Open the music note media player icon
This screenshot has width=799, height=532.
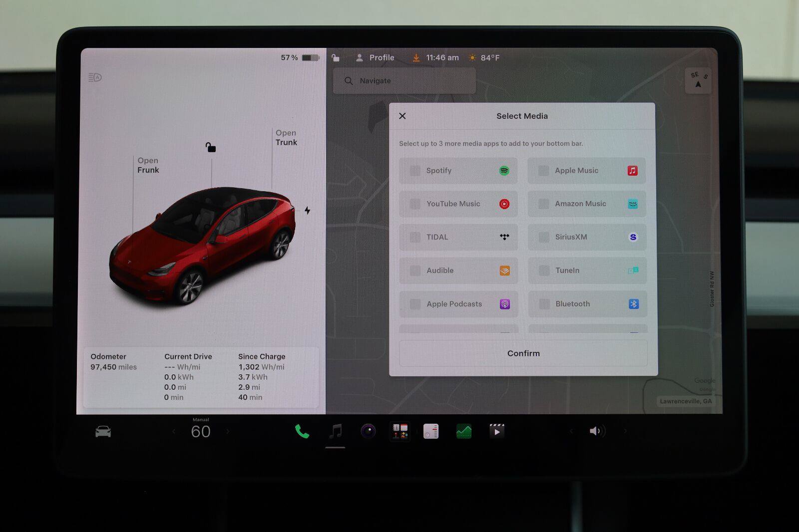[x=336, y=431]
